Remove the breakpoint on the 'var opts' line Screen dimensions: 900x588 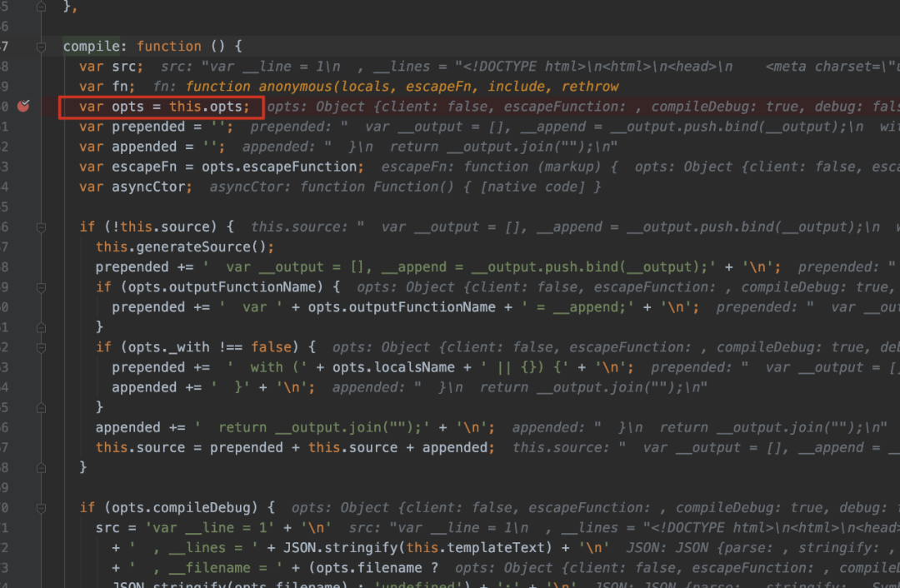click(23, 106)
